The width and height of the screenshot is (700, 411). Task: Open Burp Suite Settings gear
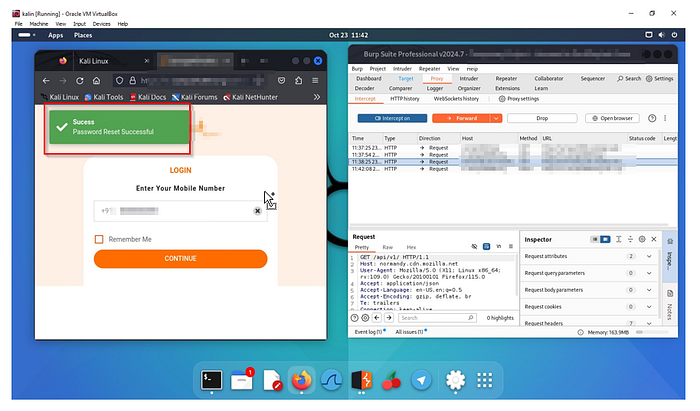659,79
